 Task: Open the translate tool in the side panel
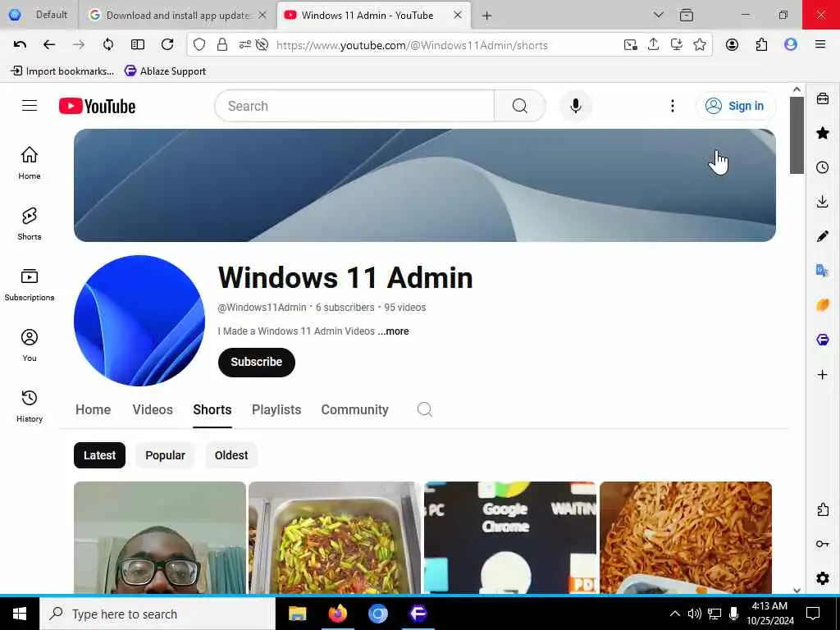tap(822, 271)
